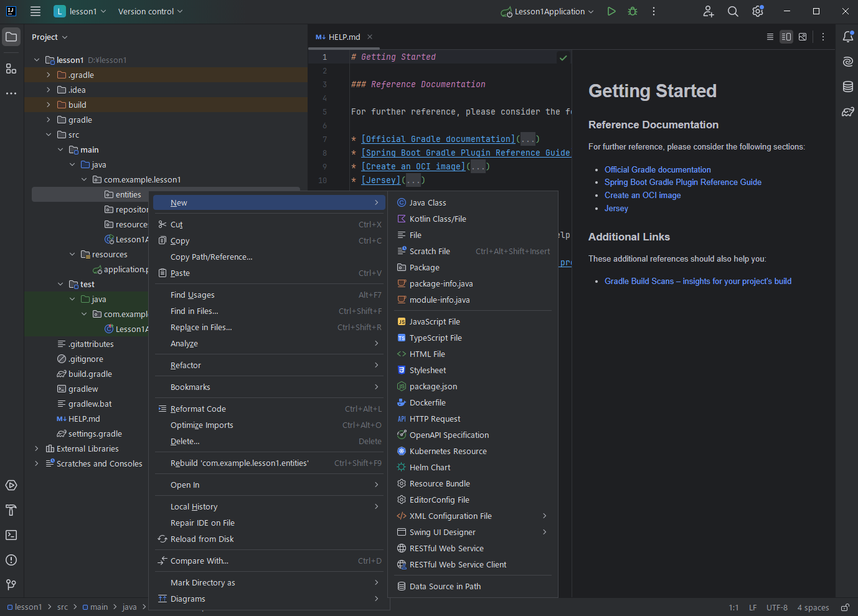Toggle the Project tool window icon
This screenshot has width=858, height=616.
point(11,37)
